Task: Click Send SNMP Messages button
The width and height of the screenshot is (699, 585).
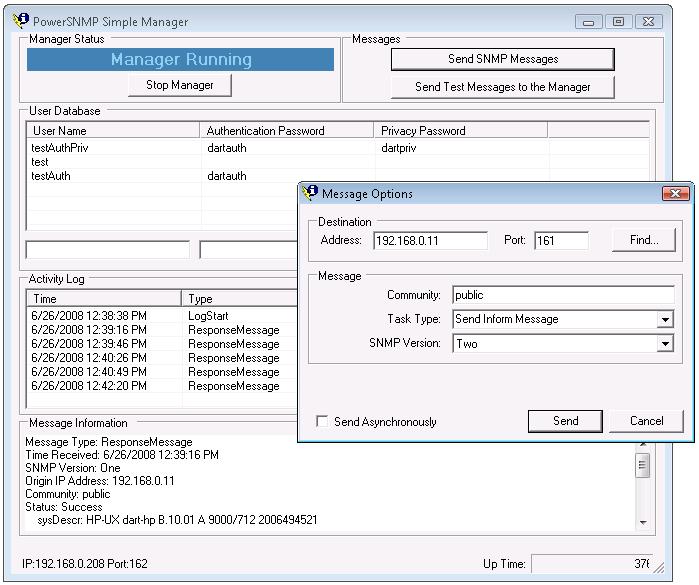Action: (502, 59)
